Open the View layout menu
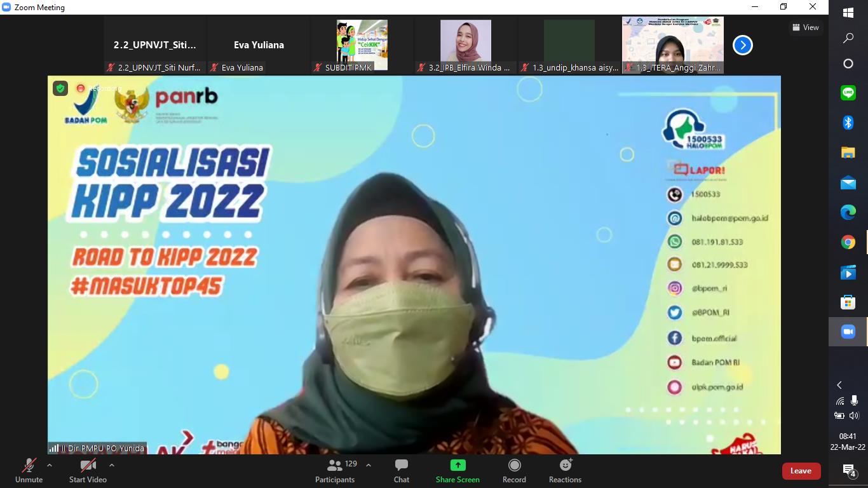This screenshot has width=868, height=488. click(806, 27)
